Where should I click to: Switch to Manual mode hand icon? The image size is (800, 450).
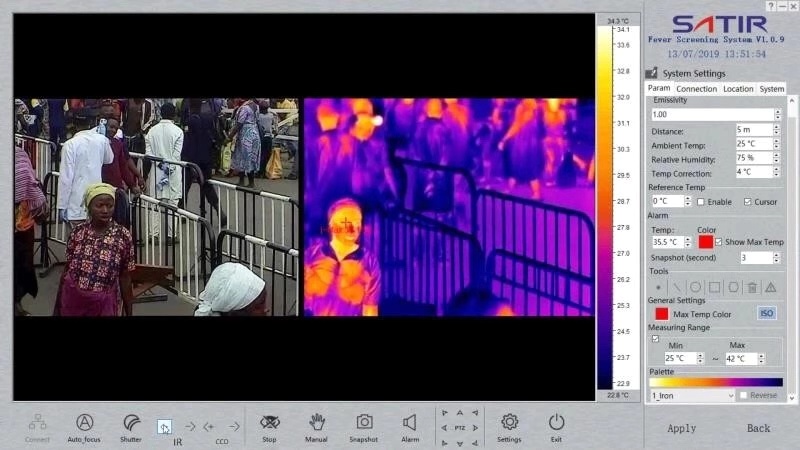317,423
